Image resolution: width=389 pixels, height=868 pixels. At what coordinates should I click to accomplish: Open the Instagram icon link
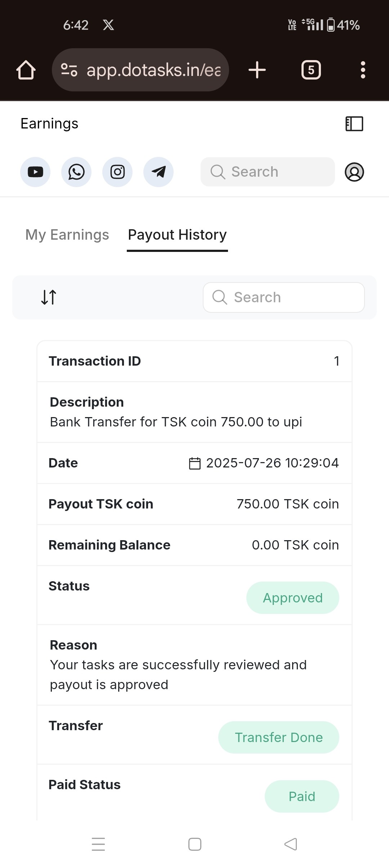117,172
